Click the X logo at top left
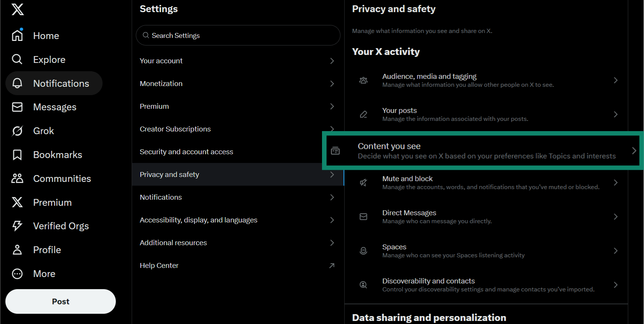The image size is (644, 324). [17, 9]
